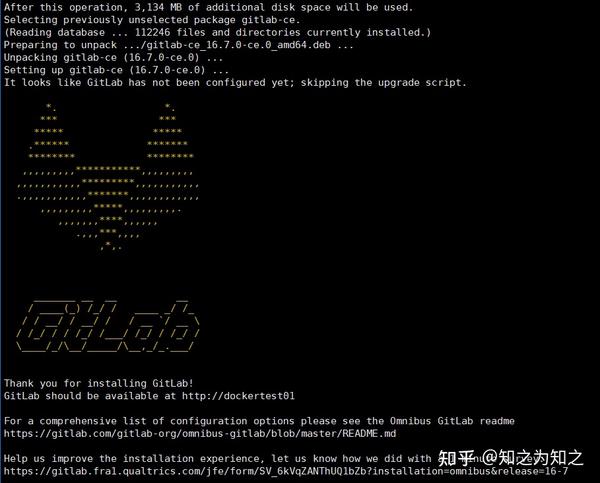The height and width of the screenshot is (483, 600).
Task: Click the gitlab.fra1.qualtrics.com survey link
Action: [286, 471]
